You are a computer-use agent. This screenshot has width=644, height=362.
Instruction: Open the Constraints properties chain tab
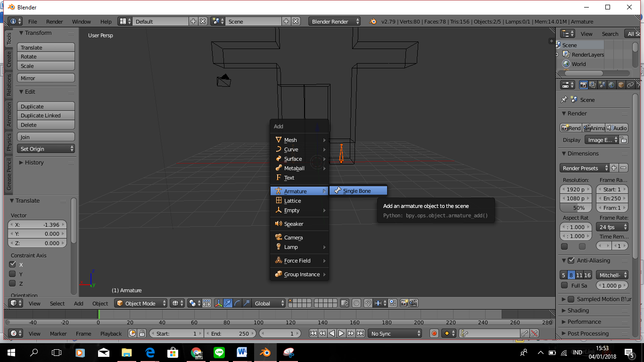pyautogui.click(x=630, y=85)
